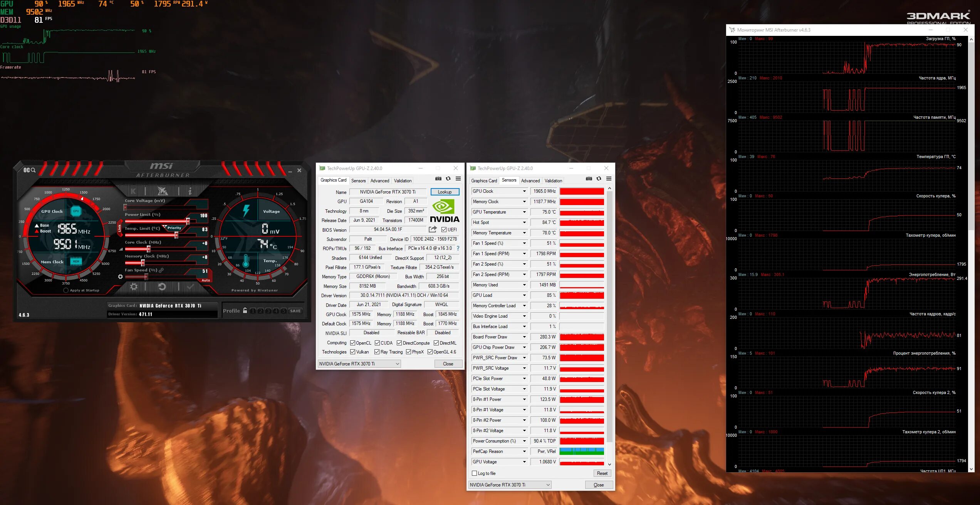
Task: Open Validation tab in the left GPU-Z window
Action: pyautogui.click(x=403, y=181)
